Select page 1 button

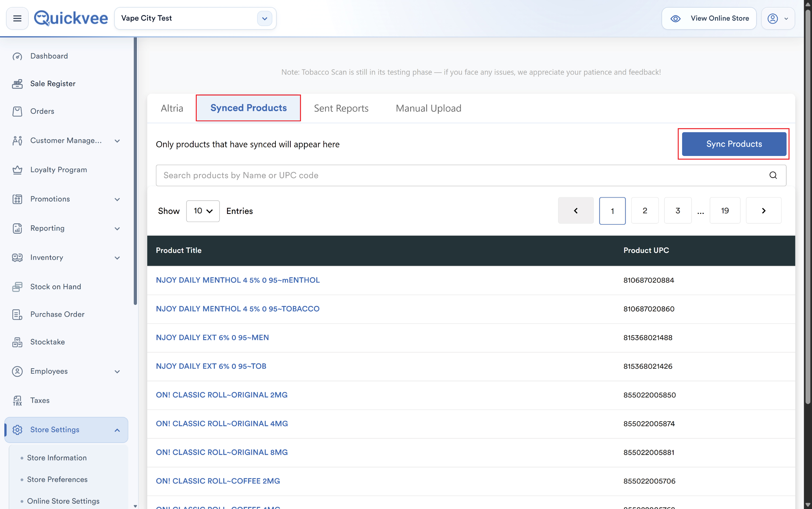click(x=612, y=211)
